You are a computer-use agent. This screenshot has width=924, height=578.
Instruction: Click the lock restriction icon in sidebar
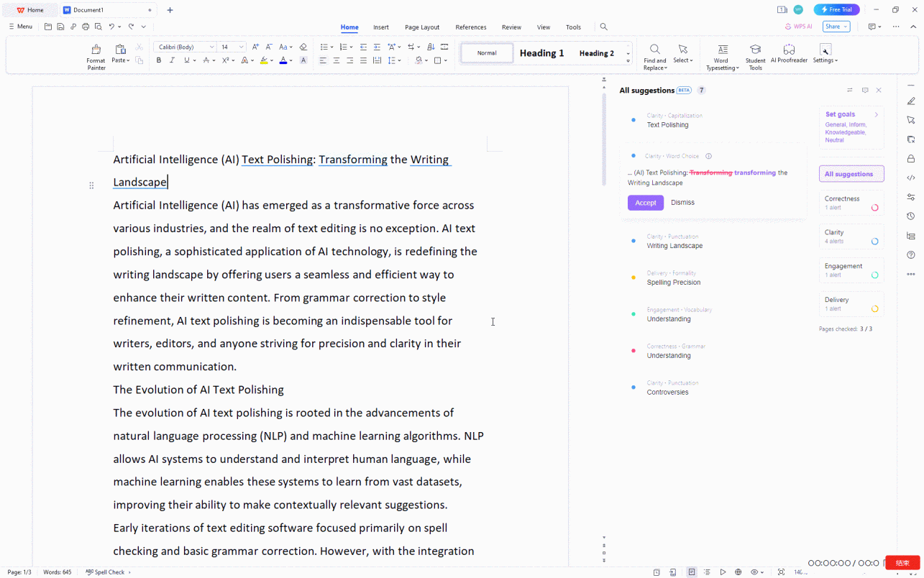[911, 158]
